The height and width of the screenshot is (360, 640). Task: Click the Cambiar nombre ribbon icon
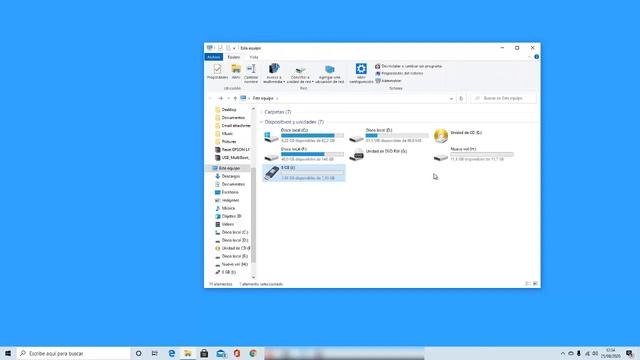251,69
